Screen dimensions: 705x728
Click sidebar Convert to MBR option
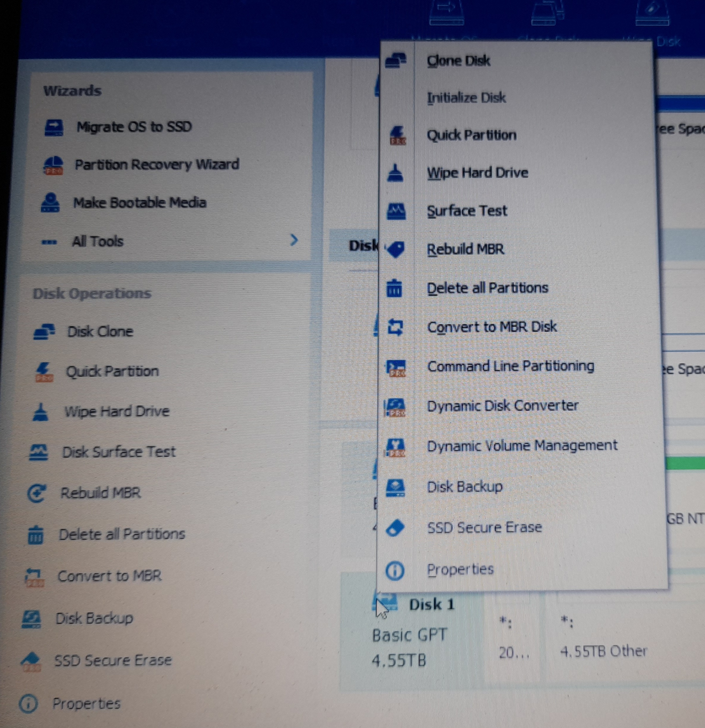click(109, 576)
